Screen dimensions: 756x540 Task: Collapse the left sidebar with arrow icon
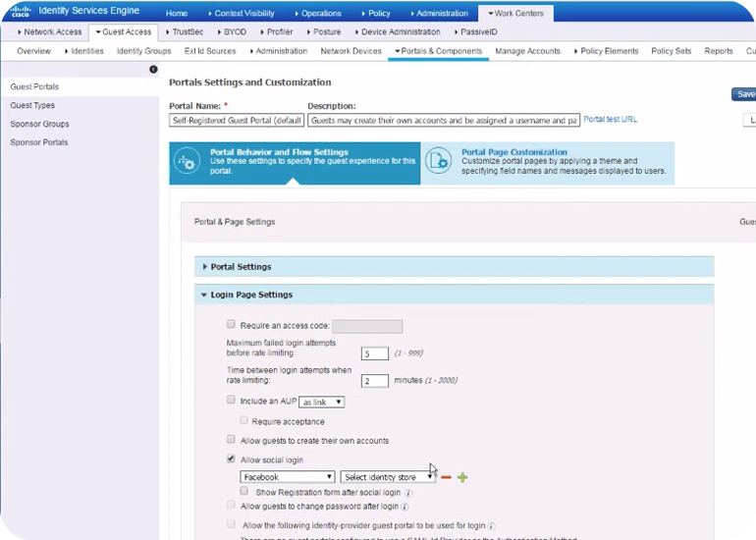click(153, 70)
